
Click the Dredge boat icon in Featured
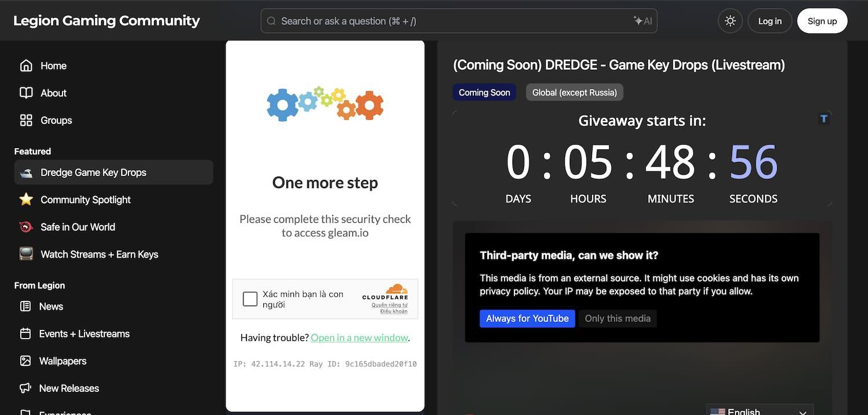tap(26, 172)
